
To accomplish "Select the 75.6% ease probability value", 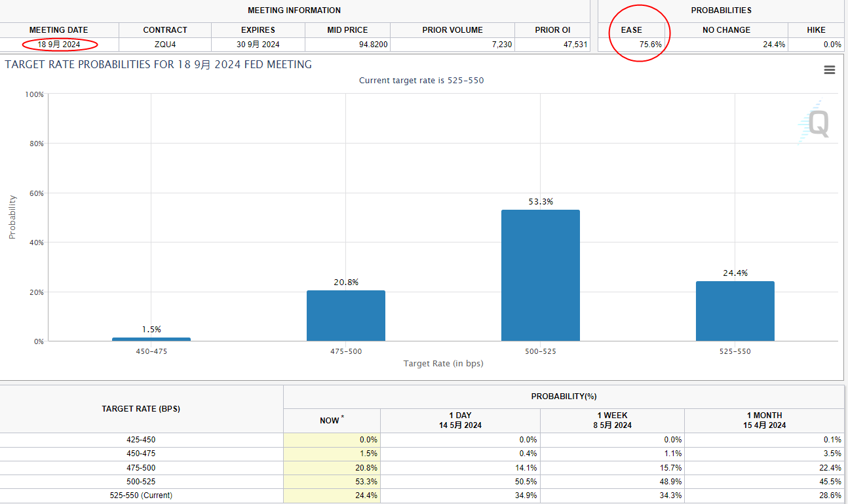I will (650, 45).
